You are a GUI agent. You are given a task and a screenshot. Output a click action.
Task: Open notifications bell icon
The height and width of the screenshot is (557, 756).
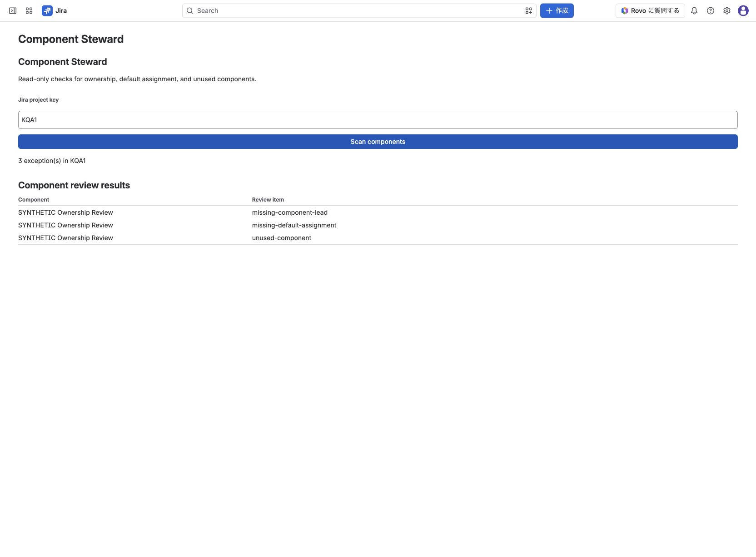click(x=694, y=10)
